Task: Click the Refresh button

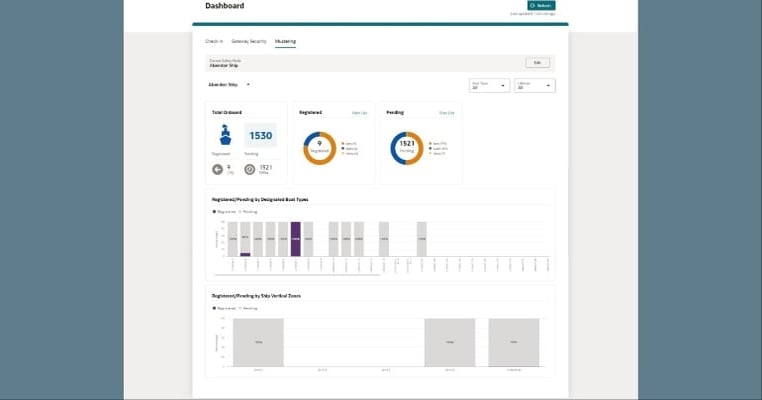Action: pos(541,5)
